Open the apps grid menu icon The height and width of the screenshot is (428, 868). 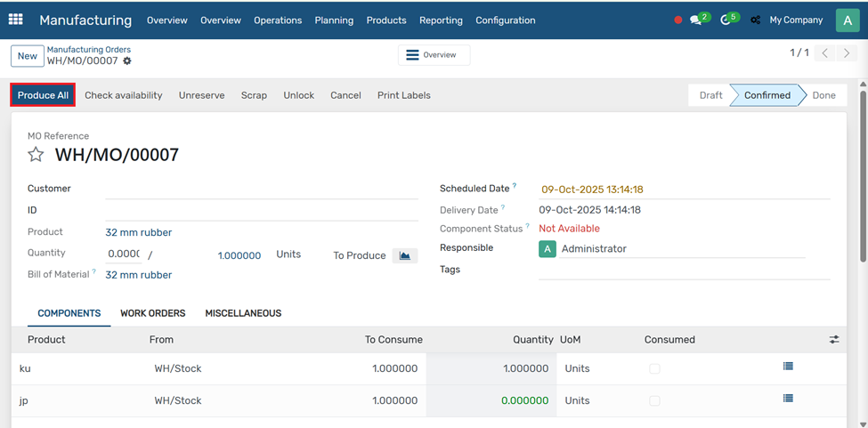pyautogui.click(x=15, y=20)
